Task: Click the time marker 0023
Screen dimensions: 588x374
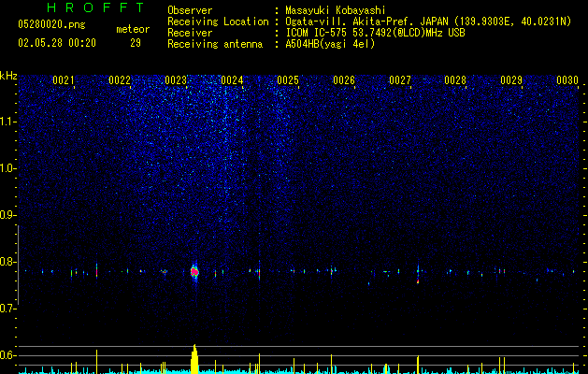Action: pyautogui.click(x=176, y=80)
